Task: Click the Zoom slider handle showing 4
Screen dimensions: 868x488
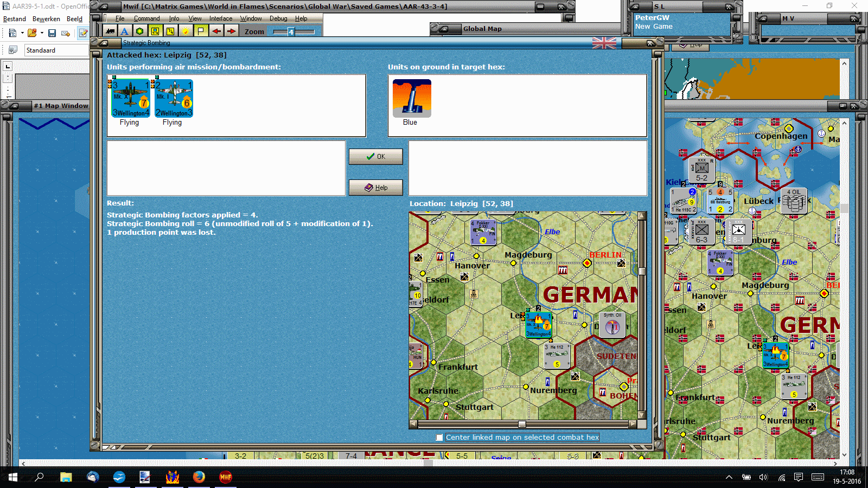Action: click(x=291, y=32)
